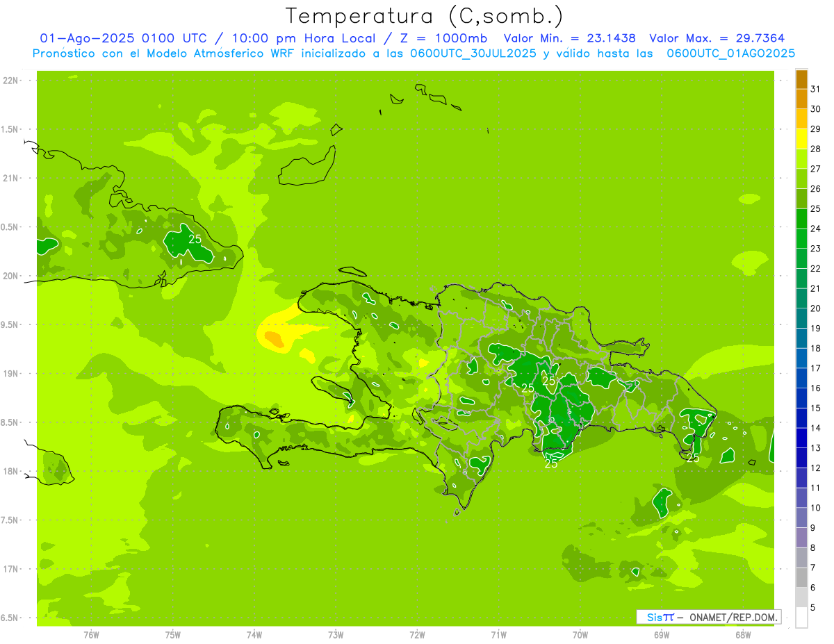Click the "25" contour label over eastern Cuba
Image resolution: width=834 pixels, height=644 pixels.
click(x=195, y=239)
